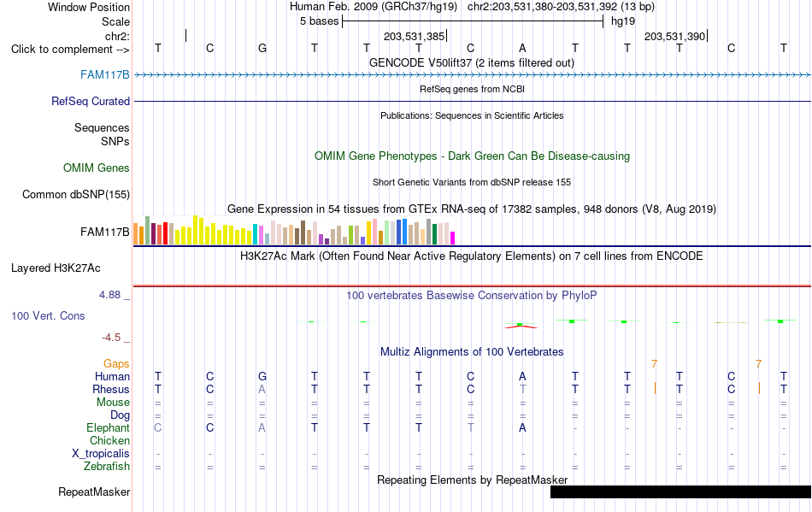The height and width of the screenshot is (512, 812).
Task: Click the '203,531,385' position marker
Action: tap(415, 36)
